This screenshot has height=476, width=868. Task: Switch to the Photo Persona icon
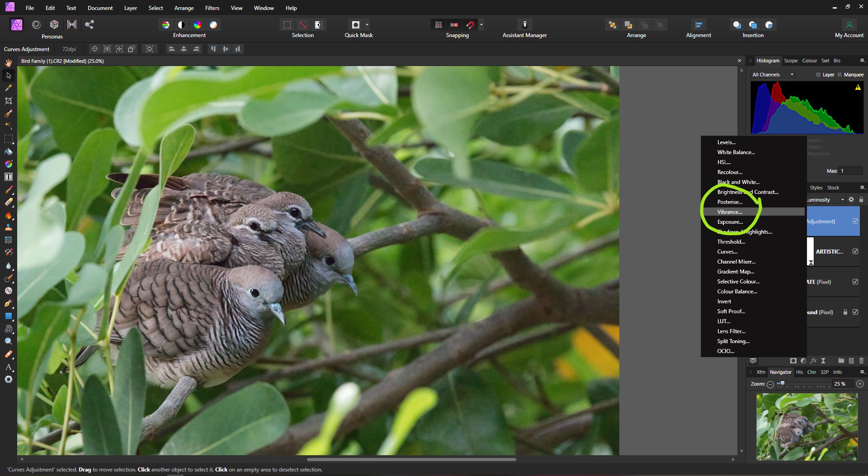pos(17,25)
